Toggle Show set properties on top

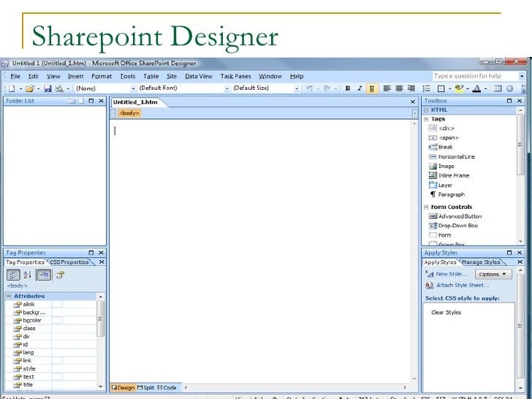(44, 275)
